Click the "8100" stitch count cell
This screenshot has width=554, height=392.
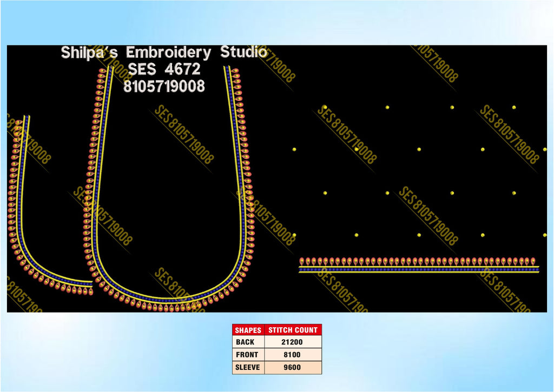(293, 355)
